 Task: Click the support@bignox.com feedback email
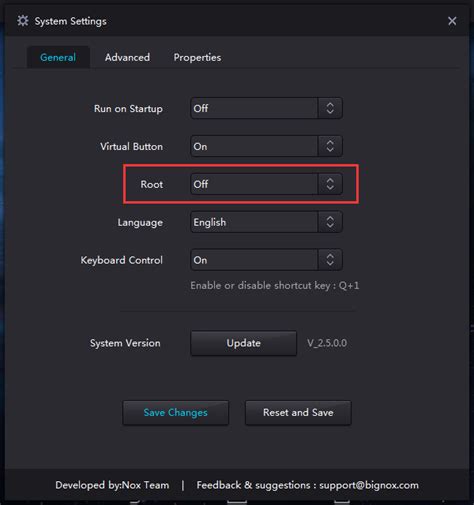369,485
